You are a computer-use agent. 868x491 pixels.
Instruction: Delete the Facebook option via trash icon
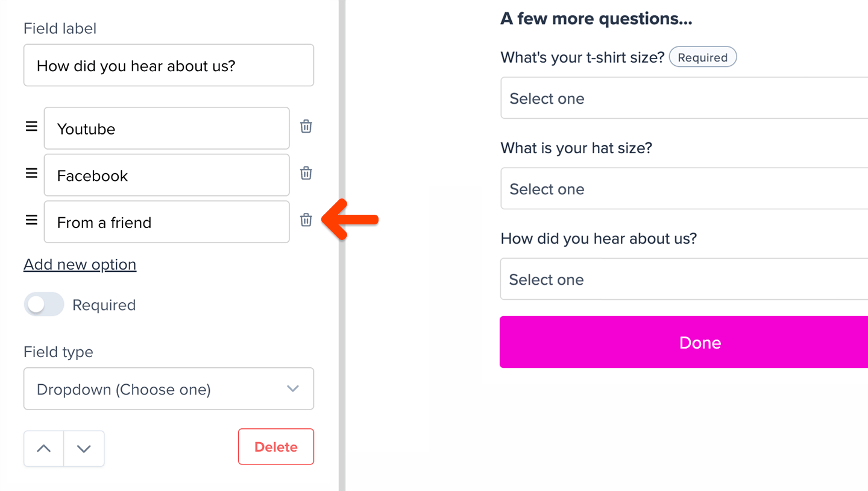pyautogui.click(x=306, y=173)
